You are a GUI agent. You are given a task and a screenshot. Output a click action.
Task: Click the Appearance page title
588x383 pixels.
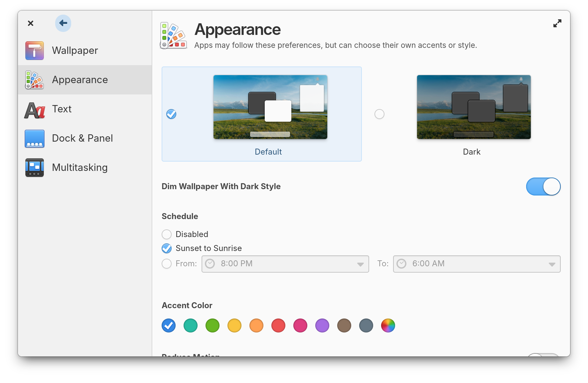238,30
